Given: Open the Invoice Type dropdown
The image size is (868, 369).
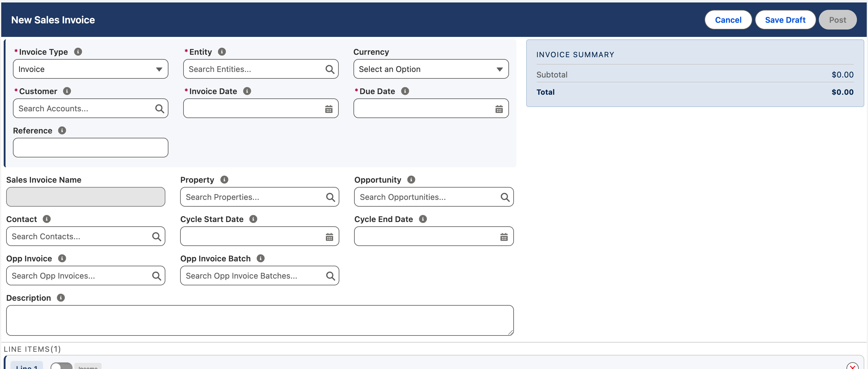Looking at the screenshot, I should pyautogui.click(x=91, y=69).
